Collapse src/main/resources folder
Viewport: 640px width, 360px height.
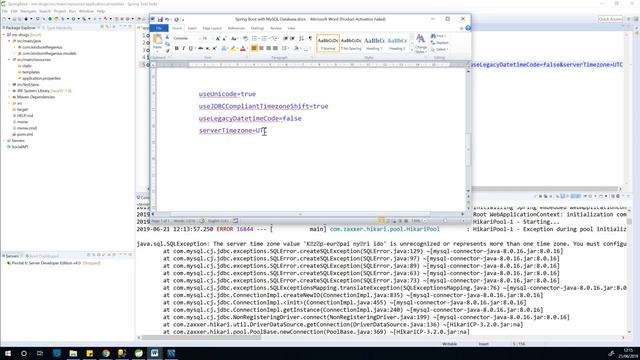9,60
